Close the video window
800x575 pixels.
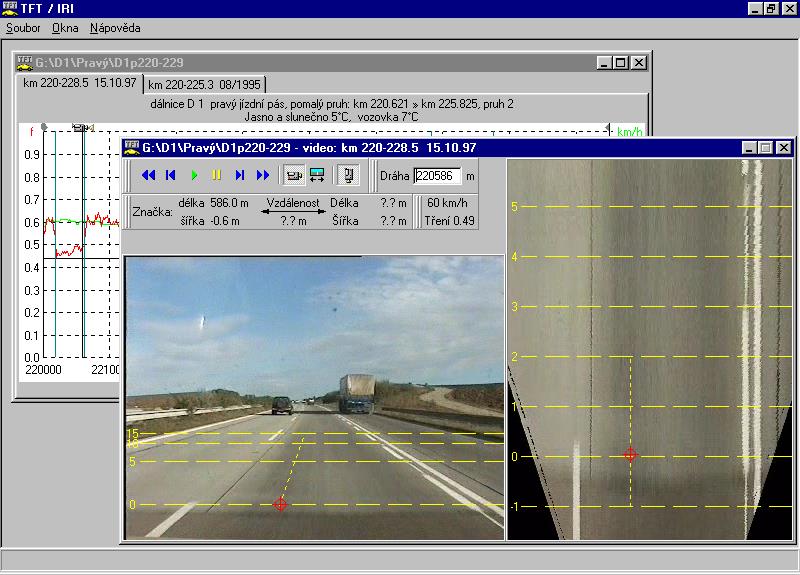pyautogui.click(x=784, y=148)
